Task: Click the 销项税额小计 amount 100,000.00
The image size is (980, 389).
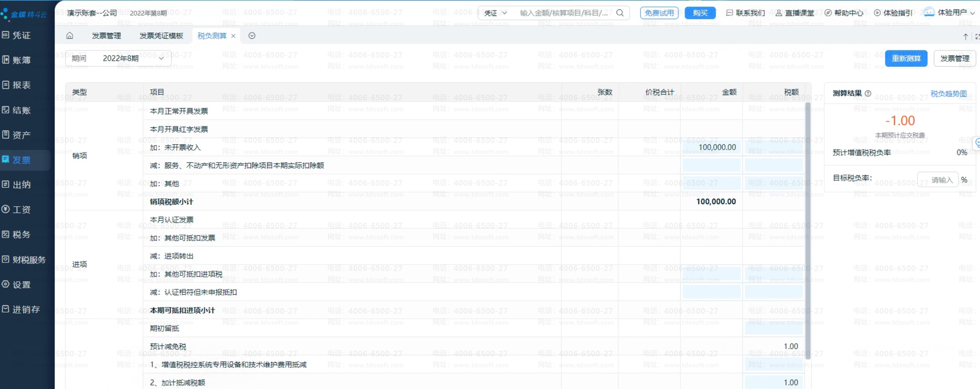Action: pyautogui.click(x=716, y=202)
